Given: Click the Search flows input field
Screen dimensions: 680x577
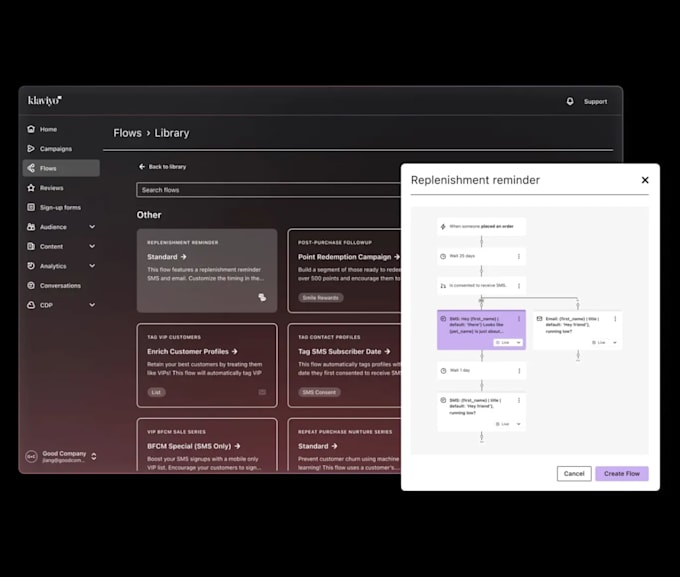Looking at the screenshot, I should [269, 190].
